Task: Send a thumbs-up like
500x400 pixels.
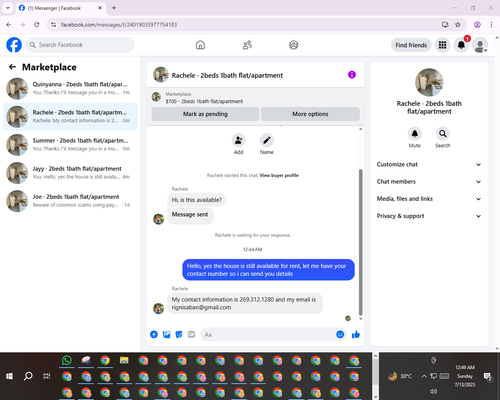Action: (x=356, y=334)
